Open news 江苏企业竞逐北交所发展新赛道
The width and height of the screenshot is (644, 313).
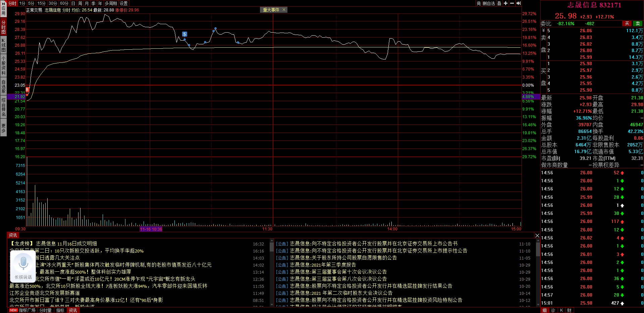pyautogui.click(x=45, y=293)
